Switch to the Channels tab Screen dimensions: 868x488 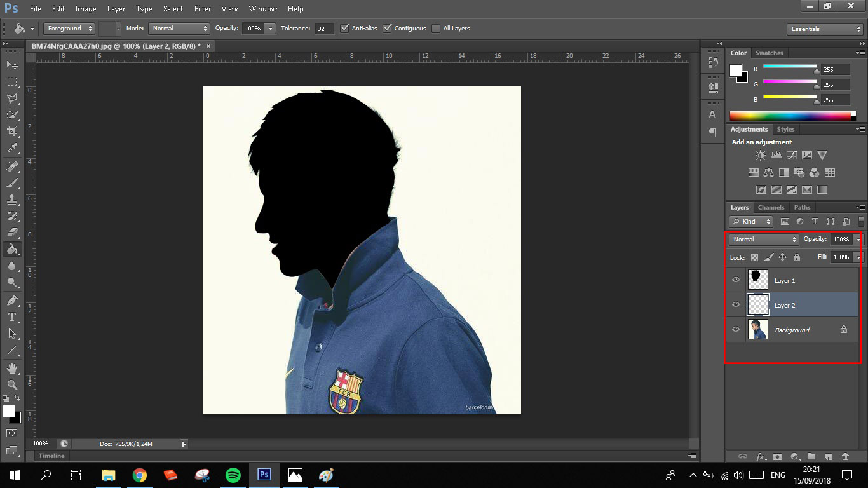coord(771,208)
